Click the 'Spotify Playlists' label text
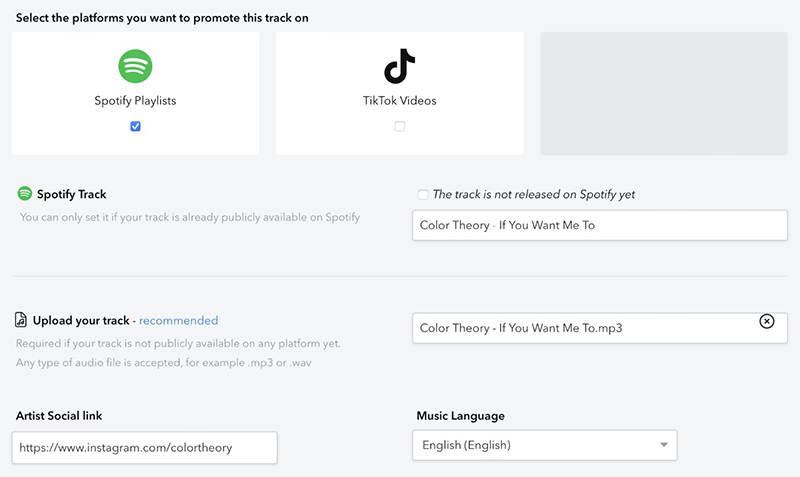Viewport: 800px width, 477px height. pos(135,101)
